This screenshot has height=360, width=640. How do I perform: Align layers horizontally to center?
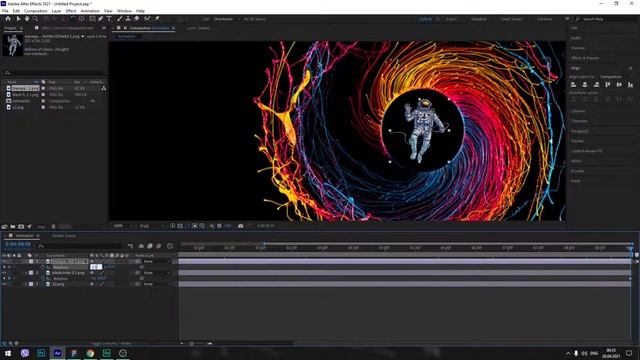coord(585,84)
